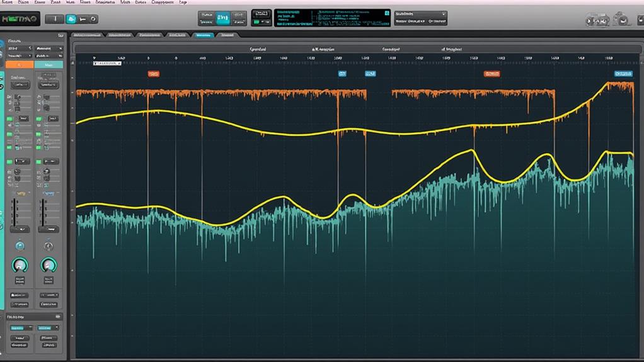
Task: Click the small cyan icon inside LCD display
Action: pyautogui.click(x=386, y=13)
